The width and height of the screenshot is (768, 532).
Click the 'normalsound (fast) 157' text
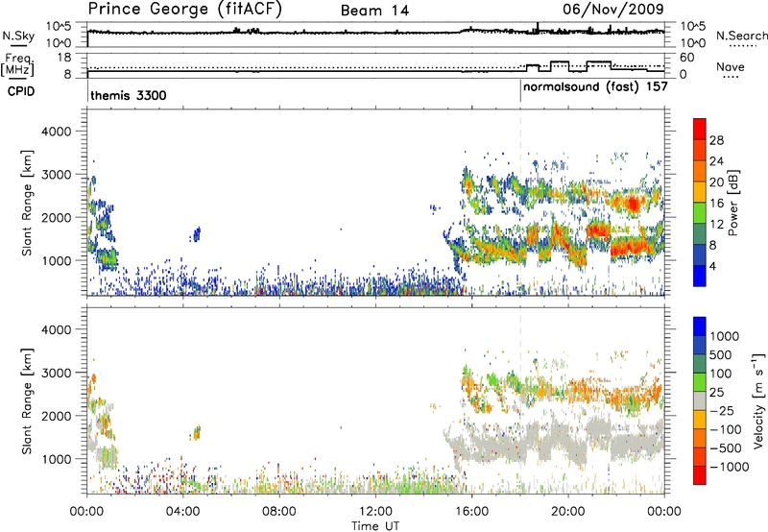595,87
